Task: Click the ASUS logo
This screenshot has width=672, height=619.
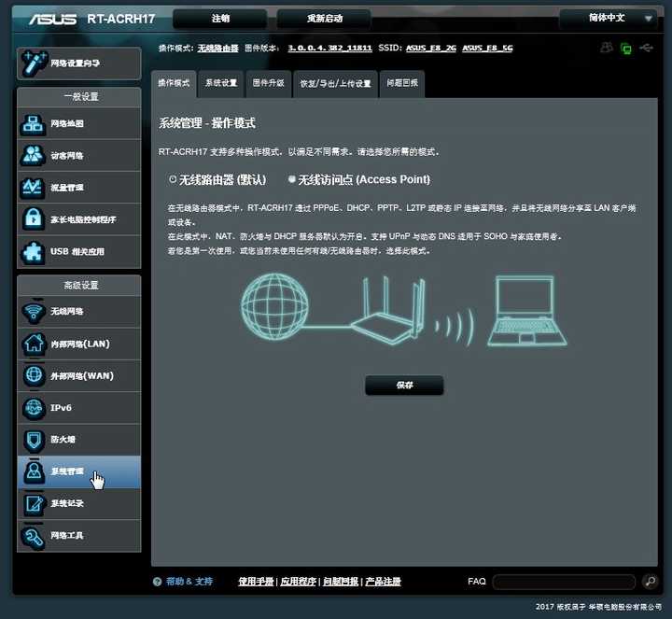Action: (52, 20)
